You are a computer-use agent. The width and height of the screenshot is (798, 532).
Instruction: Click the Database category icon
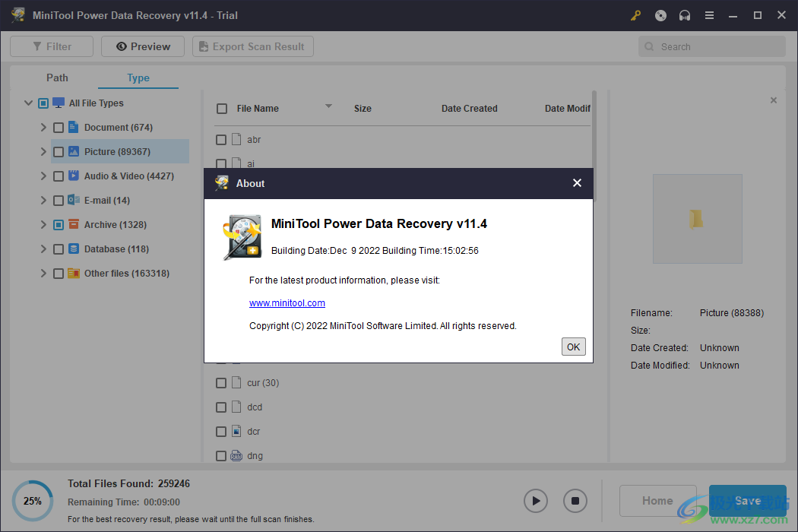coord(73,249)
